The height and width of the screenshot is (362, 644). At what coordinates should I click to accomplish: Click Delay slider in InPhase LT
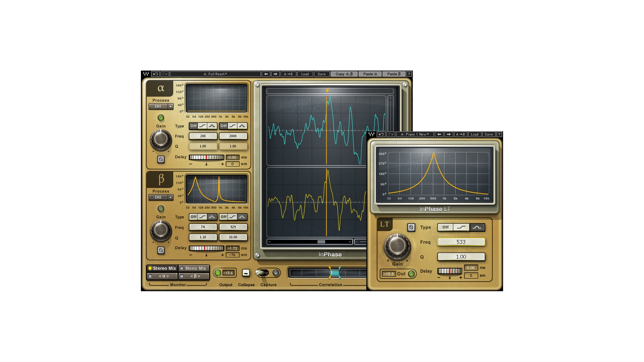pyautogui.click(x=450, y=271)
